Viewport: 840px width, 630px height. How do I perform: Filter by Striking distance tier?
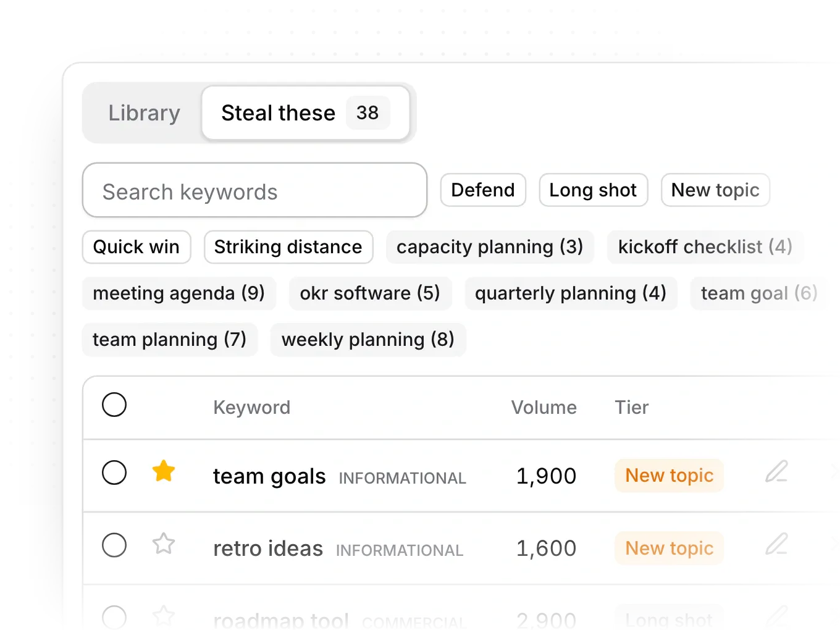click(x=288, y=247)
